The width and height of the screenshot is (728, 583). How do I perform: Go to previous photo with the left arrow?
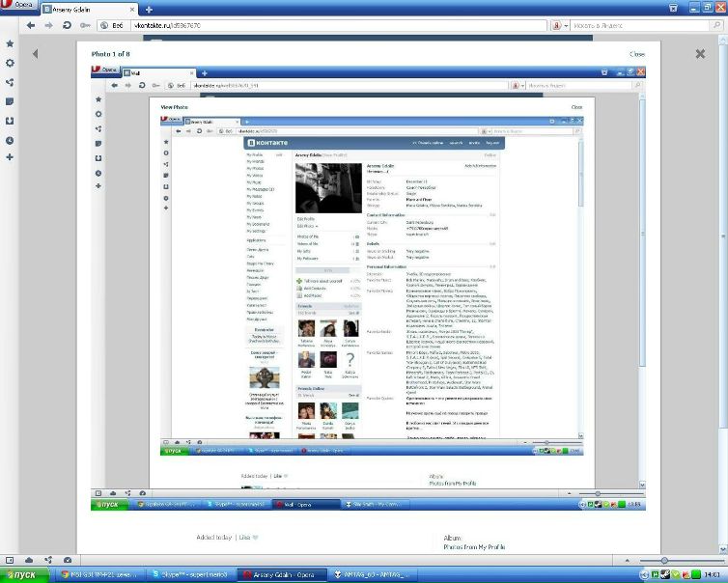click(x=35, y=54)
